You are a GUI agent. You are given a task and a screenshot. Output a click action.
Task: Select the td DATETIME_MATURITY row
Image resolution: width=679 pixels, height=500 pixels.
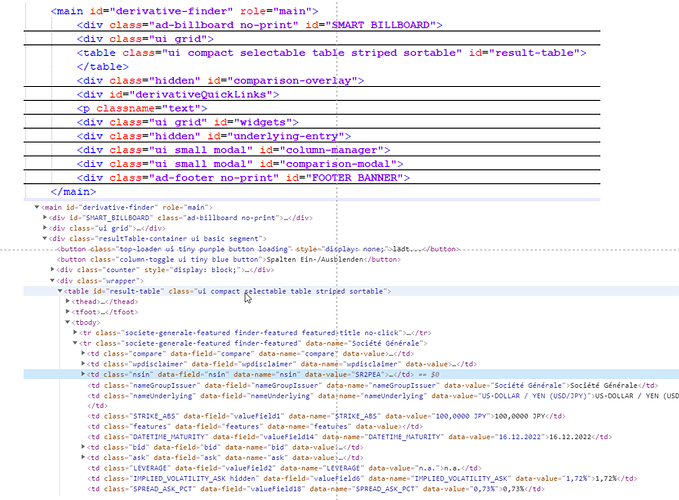coord(349,437)
